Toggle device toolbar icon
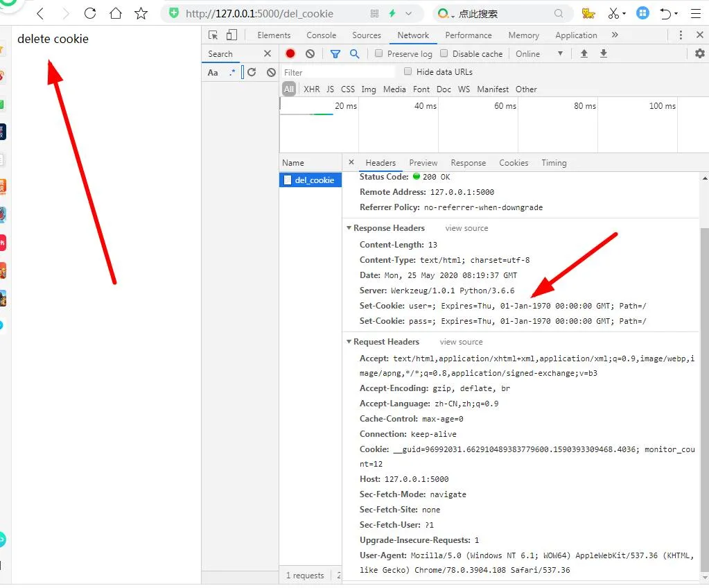709x588 pixels. coord(231,35)
